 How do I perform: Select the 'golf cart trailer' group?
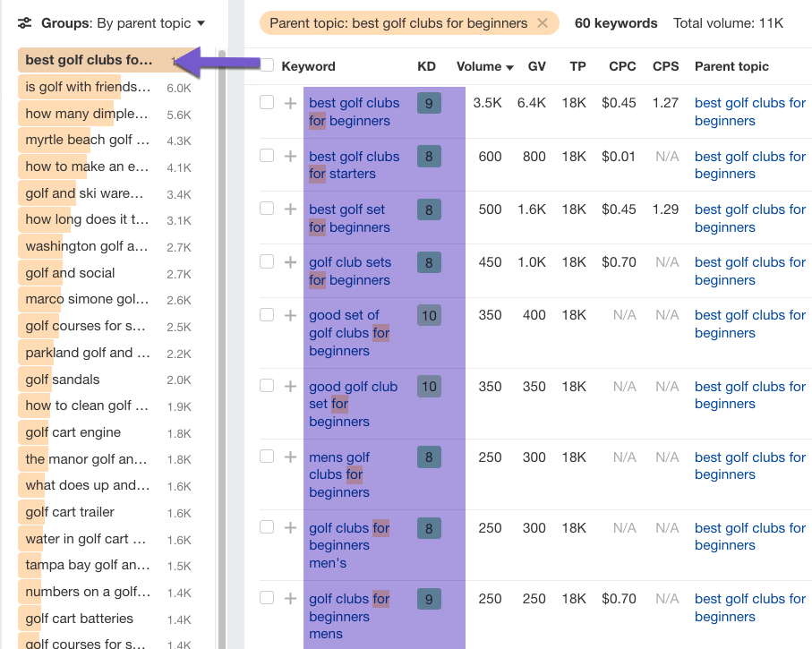click(x=107, y=512)
